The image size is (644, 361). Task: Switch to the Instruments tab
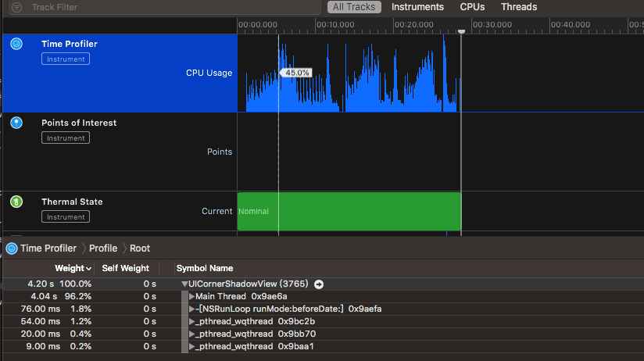point(417,7)
